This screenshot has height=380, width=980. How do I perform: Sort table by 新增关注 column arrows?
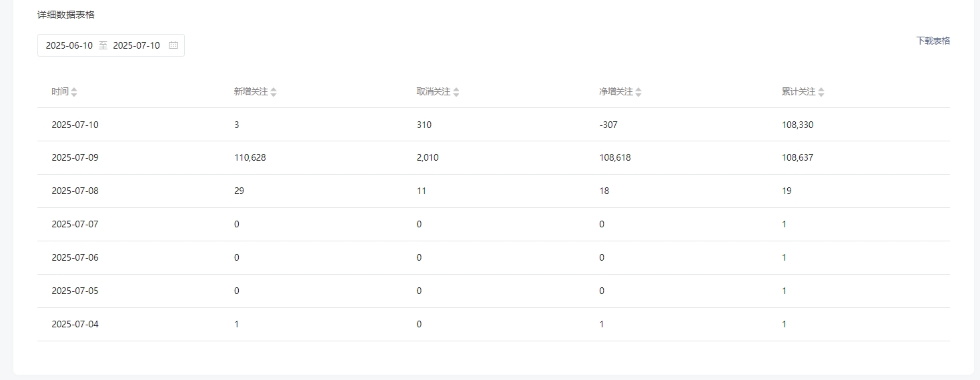click(274, 92)
